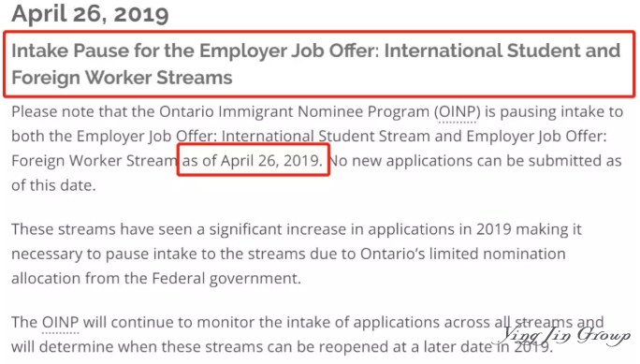
Task: Click the 'Foreign Worker Streams' headline text
Action: coord(122,78)
